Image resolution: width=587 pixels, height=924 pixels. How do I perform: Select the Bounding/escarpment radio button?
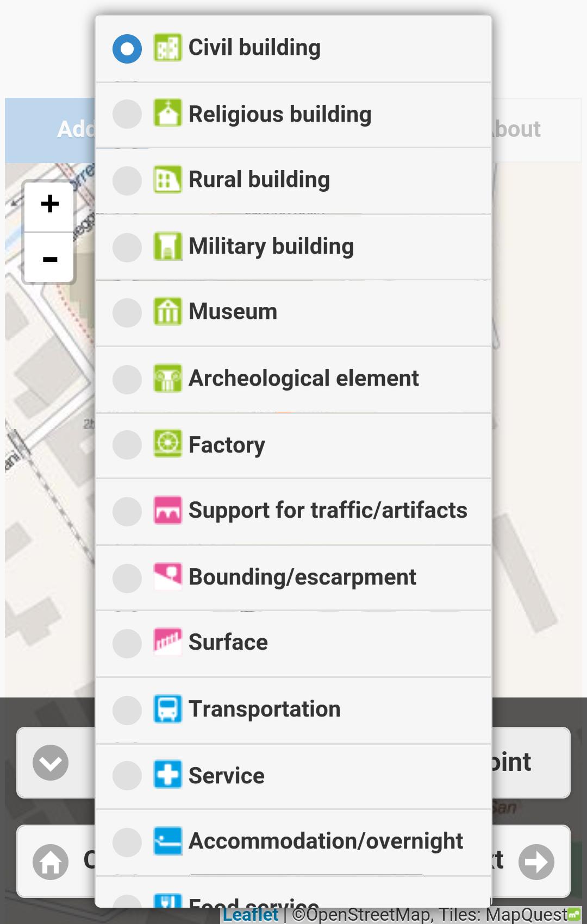click(x=127, y=578)
